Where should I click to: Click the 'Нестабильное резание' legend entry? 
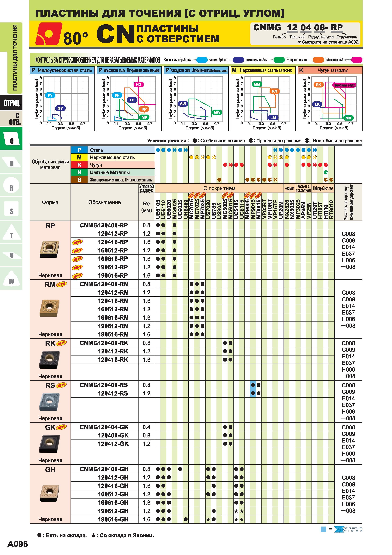click(x=333, y=141)
